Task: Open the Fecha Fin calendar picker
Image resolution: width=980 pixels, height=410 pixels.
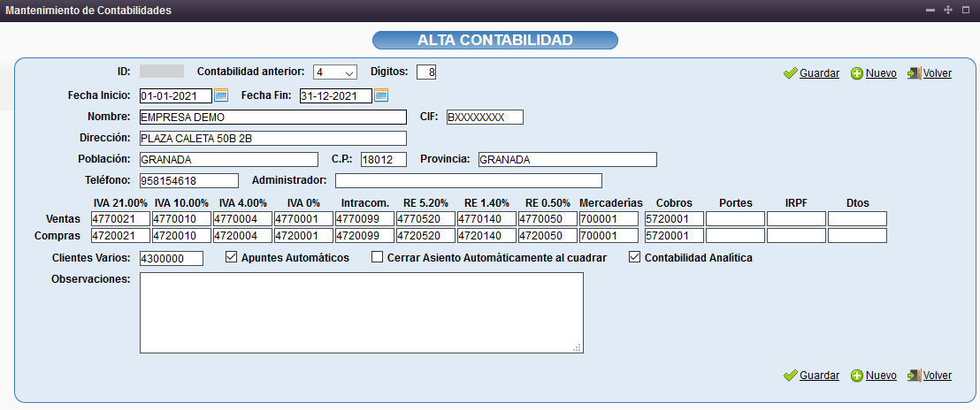Action: pyautogui.click(x=381, y=95)
